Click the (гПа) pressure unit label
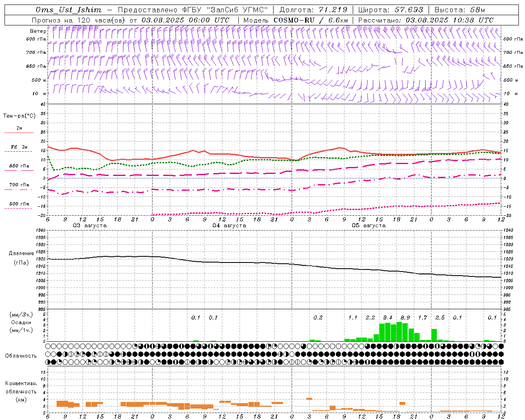This screenshot has height=420, width=525. pos(21,262)
